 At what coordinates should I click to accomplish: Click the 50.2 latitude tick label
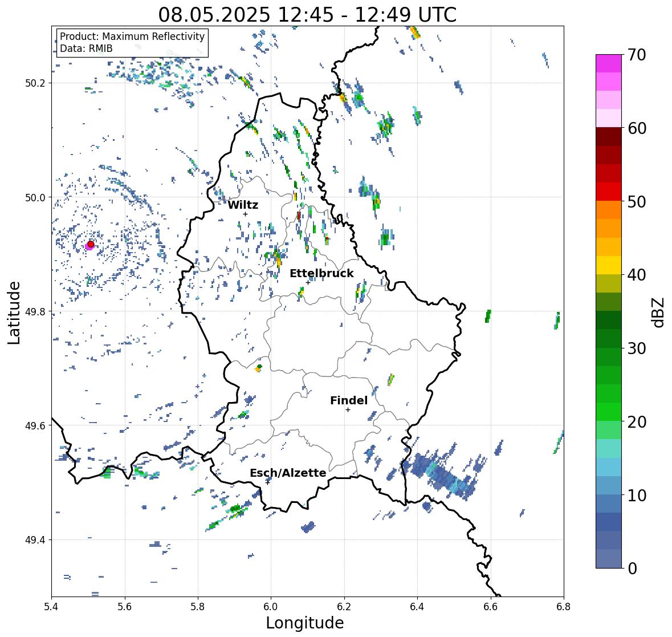tap(35, 83)
